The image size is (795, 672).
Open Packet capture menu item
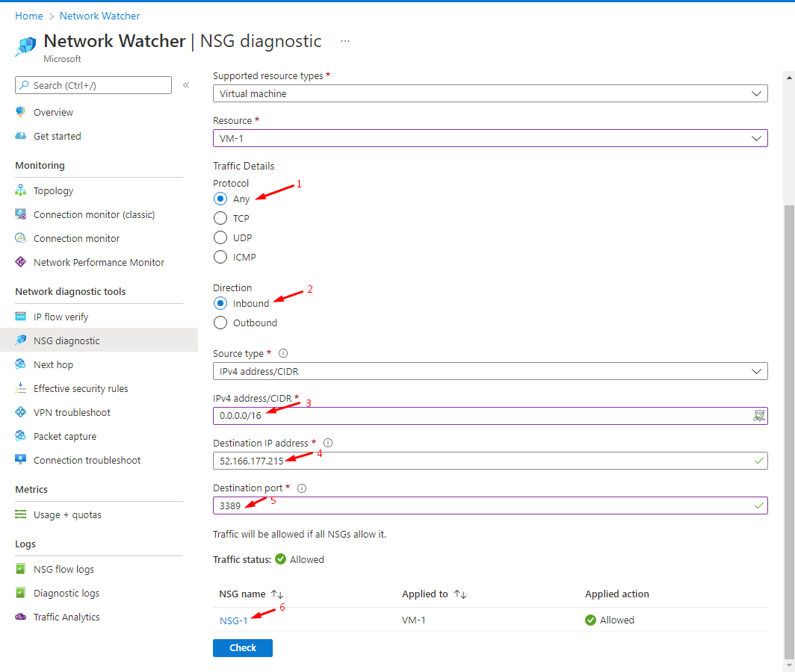click(x=65, y=436)
